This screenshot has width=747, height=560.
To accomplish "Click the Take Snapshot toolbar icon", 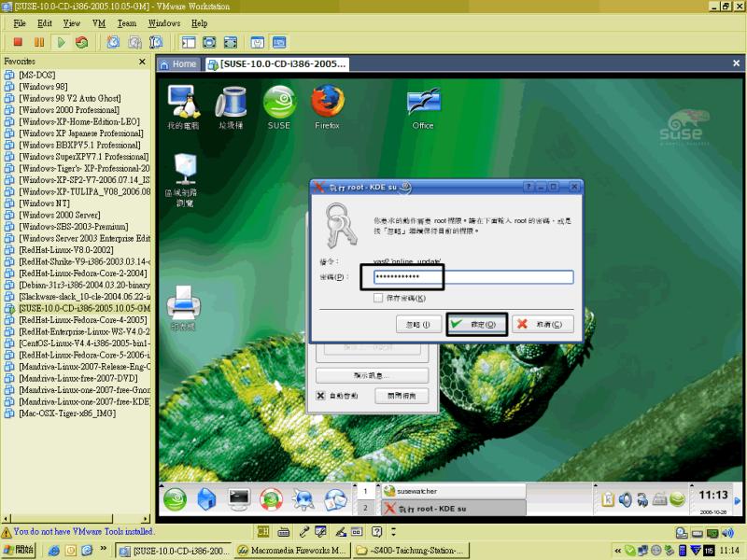I will click(x=113, y=42).
